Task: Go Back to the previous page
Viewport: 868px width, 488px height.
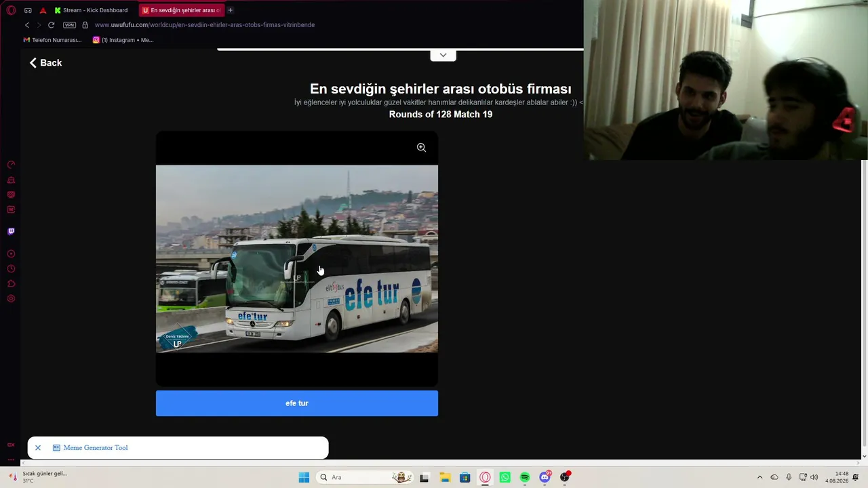Action: pyautogui.click(x=45, y=63)
